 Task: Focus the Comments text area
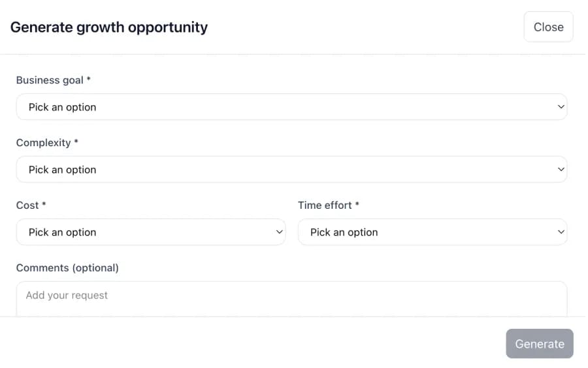(291, 299)
